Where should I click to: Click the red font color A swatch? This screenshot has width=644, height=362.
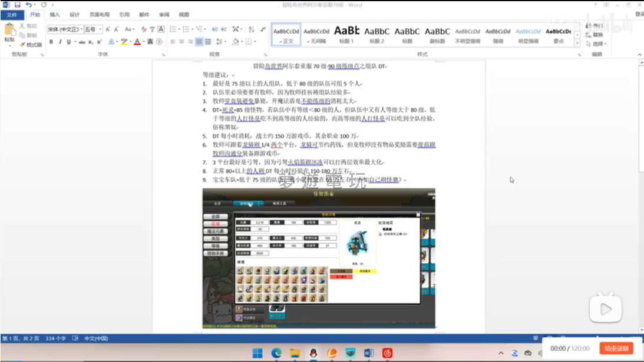tap(136, 42)
